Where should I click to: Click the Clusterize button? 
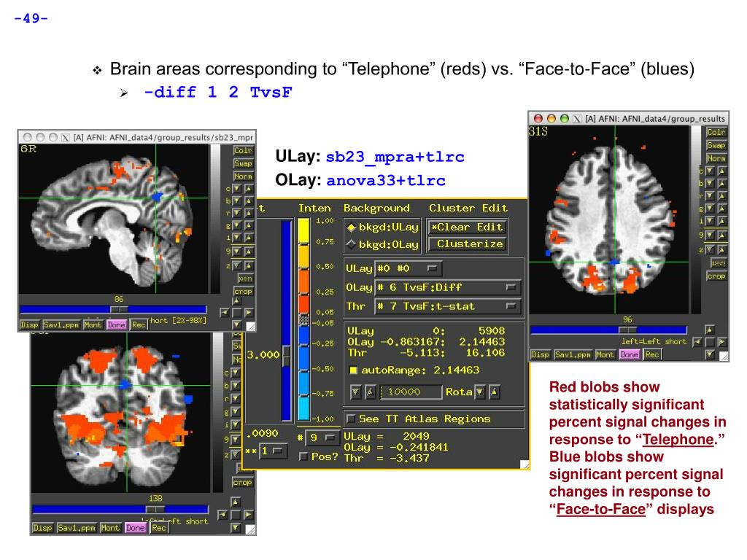click(467, 244)
